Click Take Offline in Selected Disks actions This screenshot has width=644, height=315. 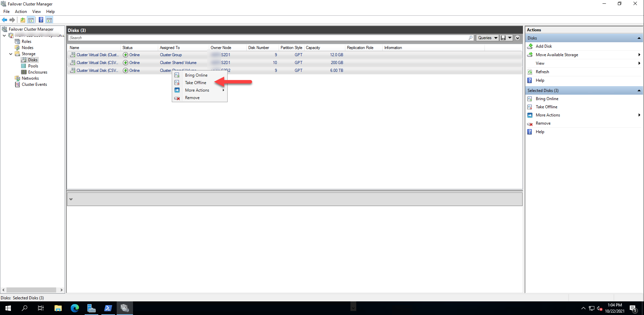[546, 107]
